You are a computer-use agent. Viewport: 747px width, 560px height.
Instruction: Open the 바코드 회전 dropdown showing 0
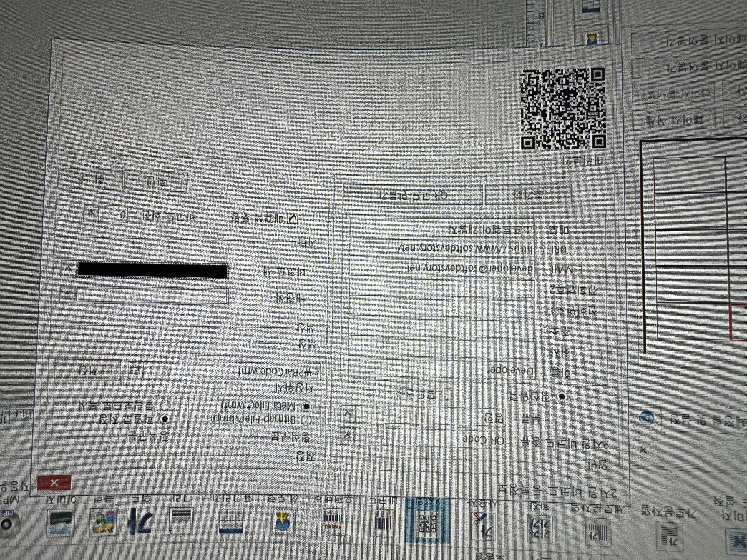click(x=91, y=213)
